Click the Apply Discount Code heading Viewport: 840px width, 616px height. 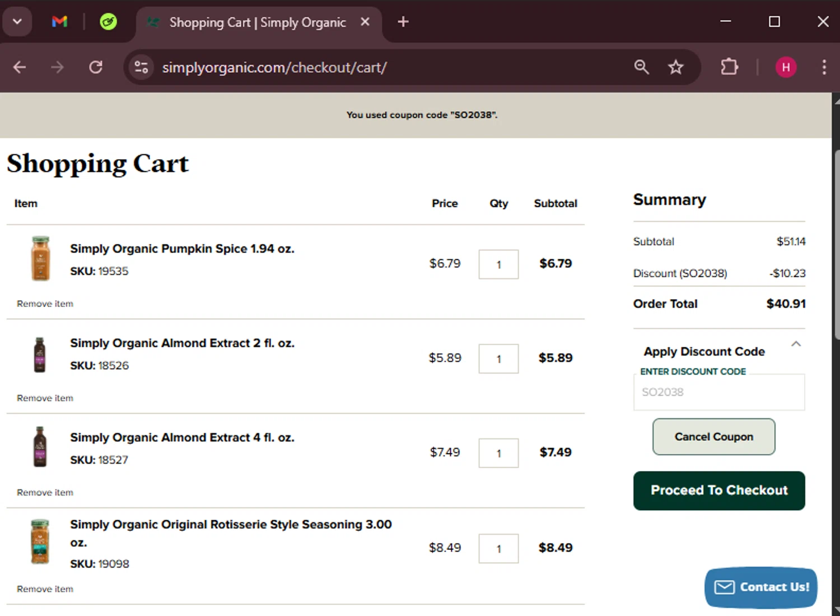click(x=704, y=352)
